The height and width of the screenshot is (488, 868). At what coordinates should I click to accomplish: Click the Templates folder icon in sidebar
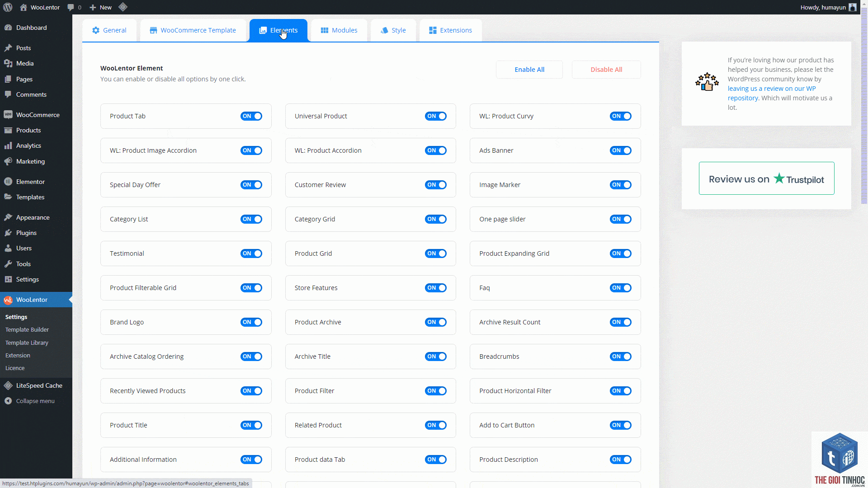click(x=8, y=197)
